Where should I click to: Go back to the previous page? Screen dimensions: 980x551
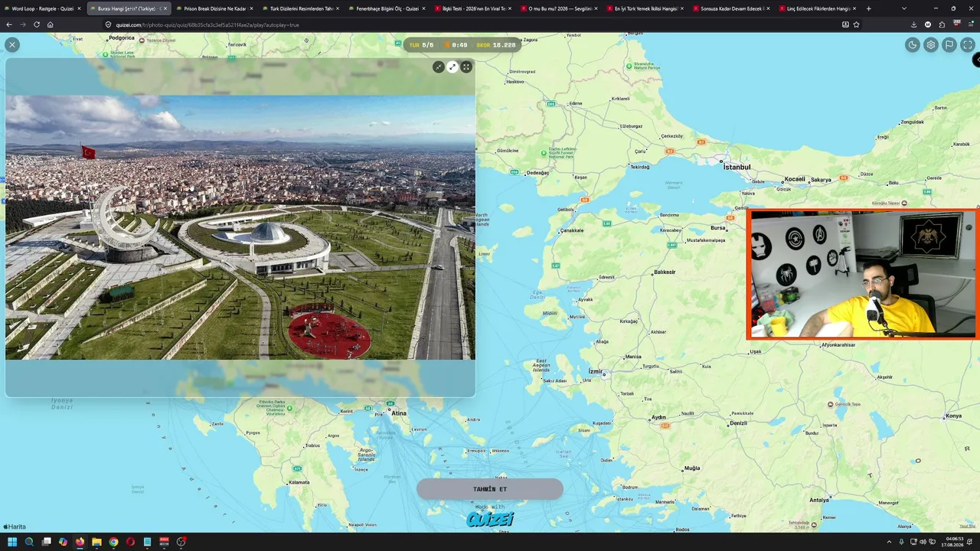point(9,24)
